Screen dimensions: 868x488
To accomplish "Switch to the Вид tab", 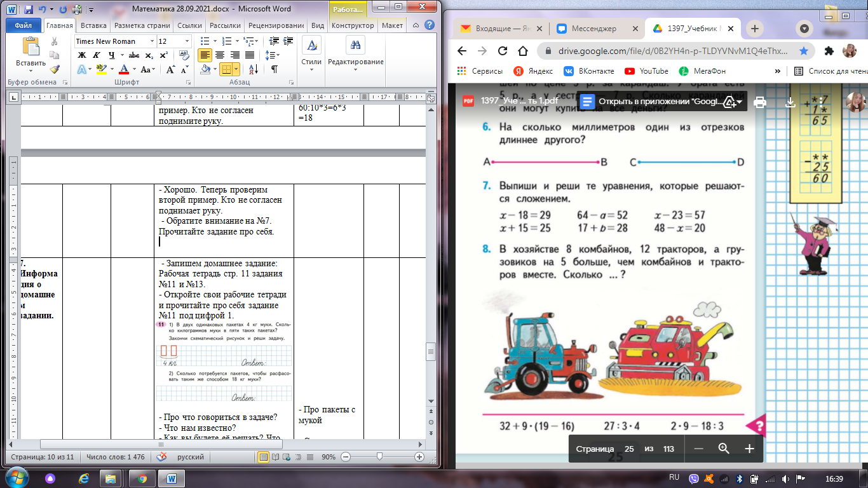I will pos(318,25).
